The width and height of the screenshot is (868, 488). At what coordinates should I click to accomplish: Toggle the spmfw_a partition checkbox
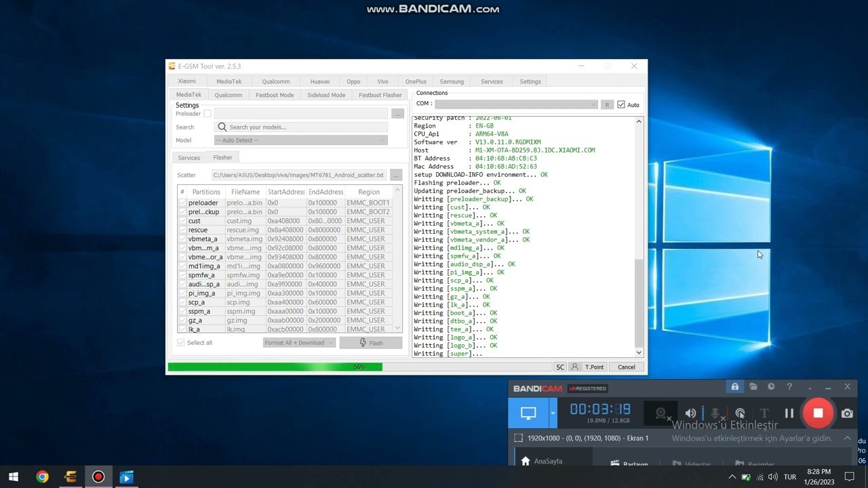[182, 275]
